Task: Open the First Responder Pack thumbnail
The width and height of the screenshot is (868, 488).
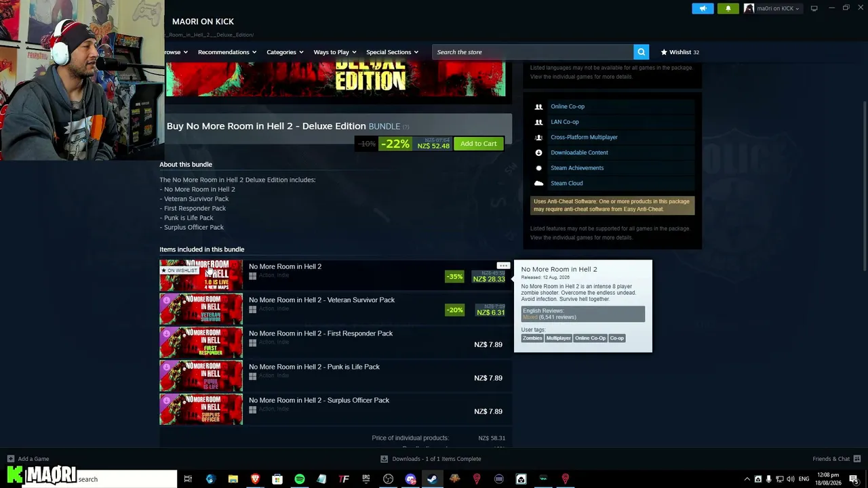Action: point(201,342)
